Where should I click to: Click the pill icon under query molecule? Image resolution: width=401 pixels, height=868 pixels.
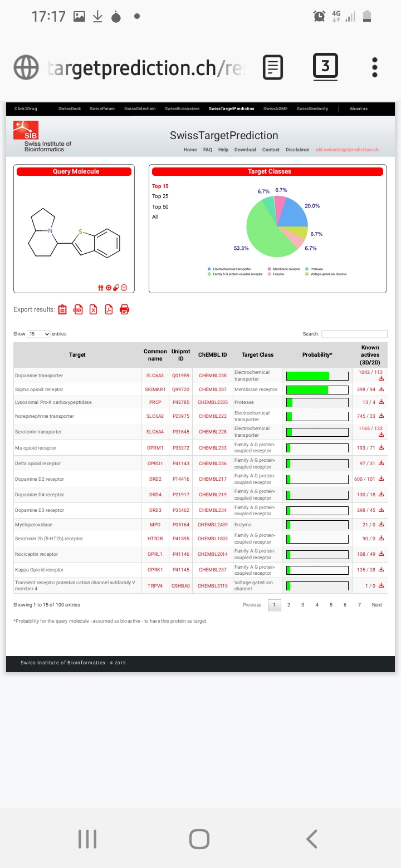[x=116, y=288]
